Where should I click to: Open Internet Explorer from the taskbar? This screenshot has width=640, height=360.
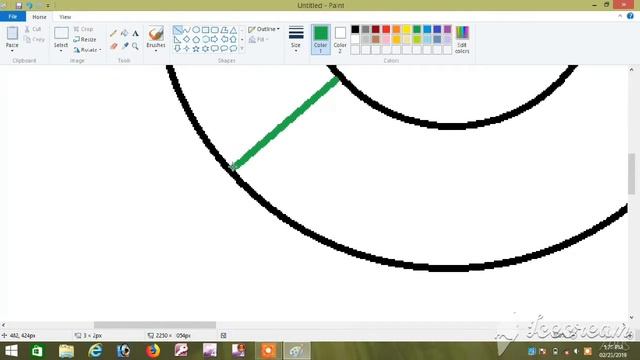pos(95,351)
